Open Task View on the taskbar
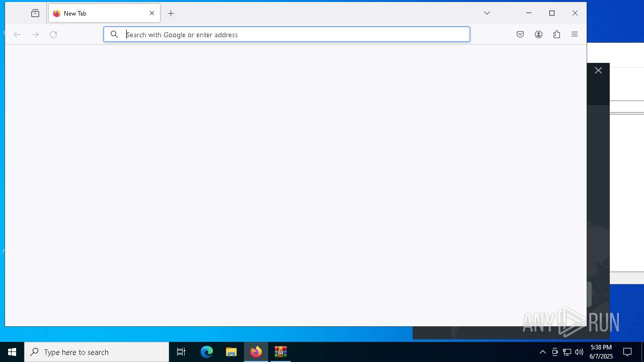 pos(181,352)
